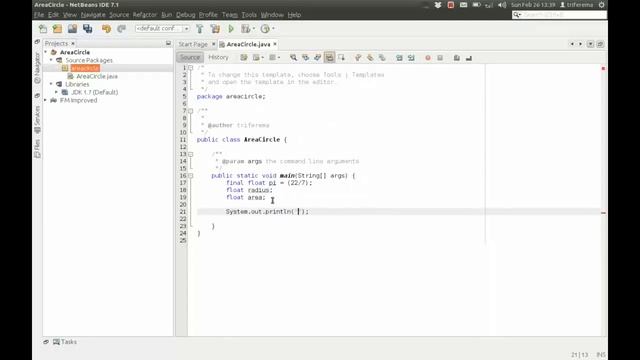Collapse the code fold at line 1
640x360 pixels.
pos(190,68)
